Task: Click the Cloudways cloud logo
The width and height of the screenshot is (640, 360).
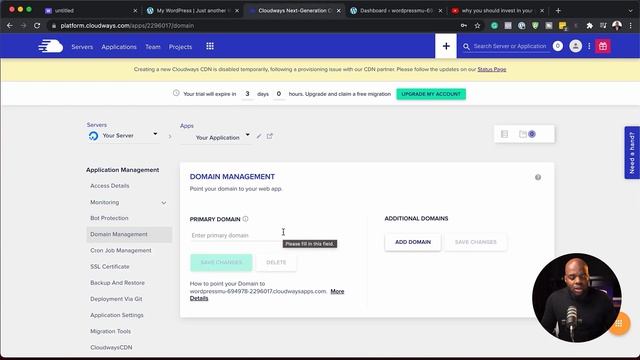Action: tap(51, 46)
